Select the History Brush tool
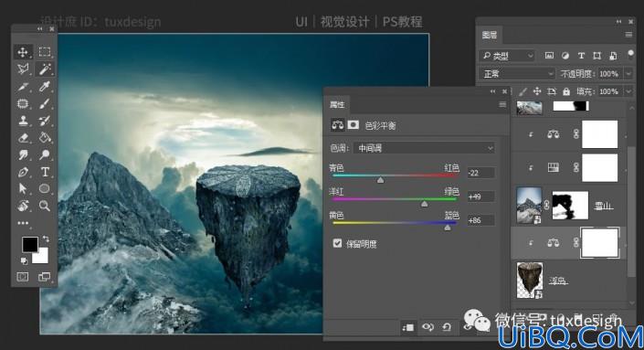Viewport: 644px width, 350px height. pyautogui.click(x=45, y=121)
